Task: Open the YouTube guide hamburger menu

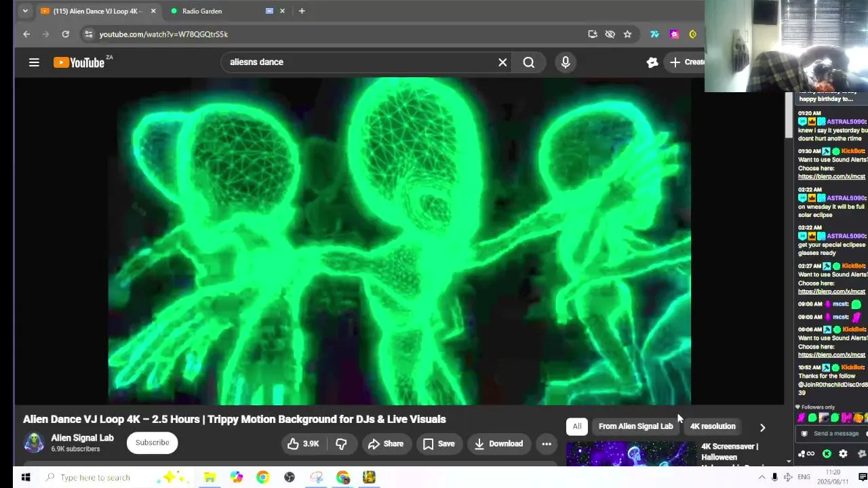Action: point(34,62)
